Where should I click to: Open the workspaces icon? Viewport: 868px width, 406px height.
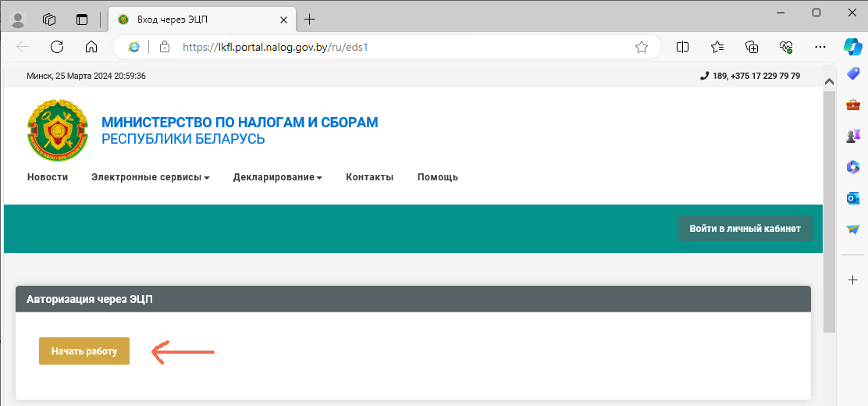[x=49, y=20]
